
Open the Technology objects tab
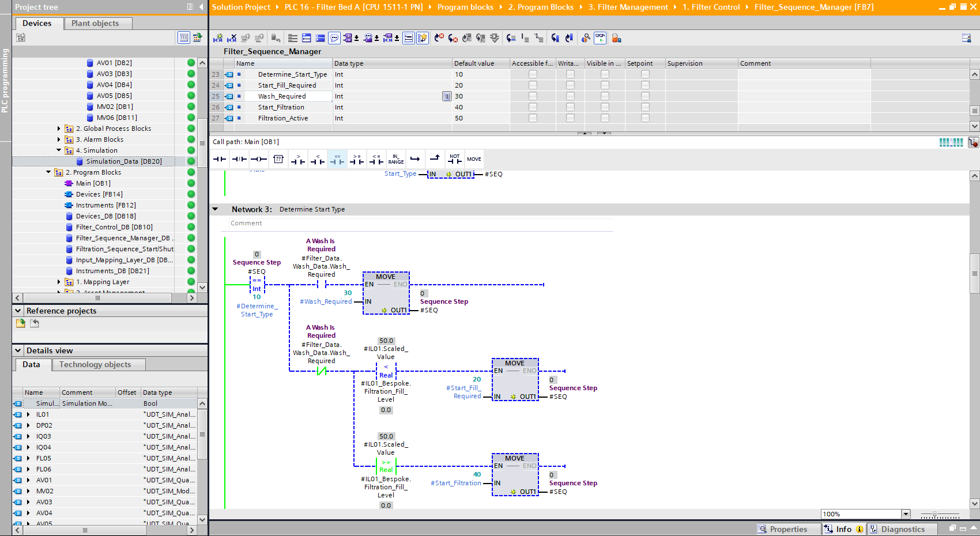point(95,364)
